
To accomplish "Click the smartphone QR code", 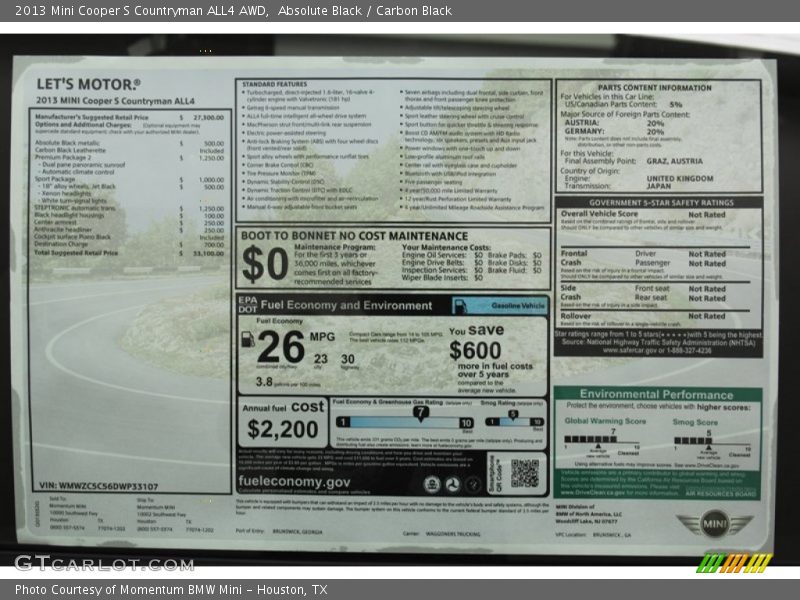I will (x=524, y=473).
